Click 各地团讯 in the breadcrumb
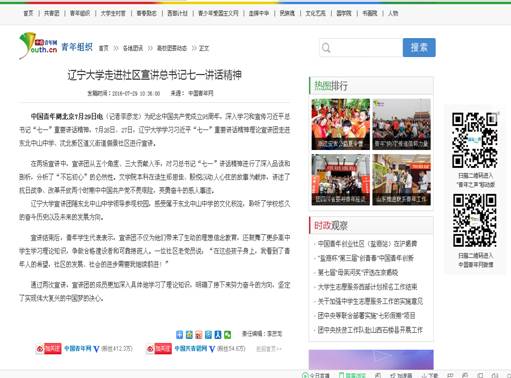Image resolution: width=511 pixels, height=378 pixels. click(133, 48)
